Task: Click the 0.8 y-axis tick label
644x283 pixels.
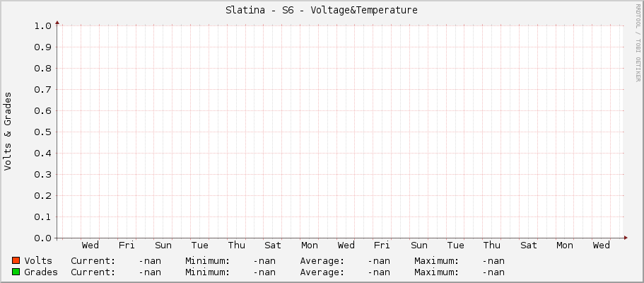Action: point(42,69)
